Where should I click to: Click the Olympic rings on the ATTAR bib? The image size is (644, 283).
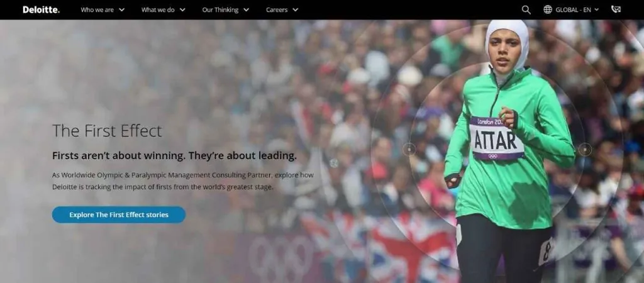pos(493,156)
